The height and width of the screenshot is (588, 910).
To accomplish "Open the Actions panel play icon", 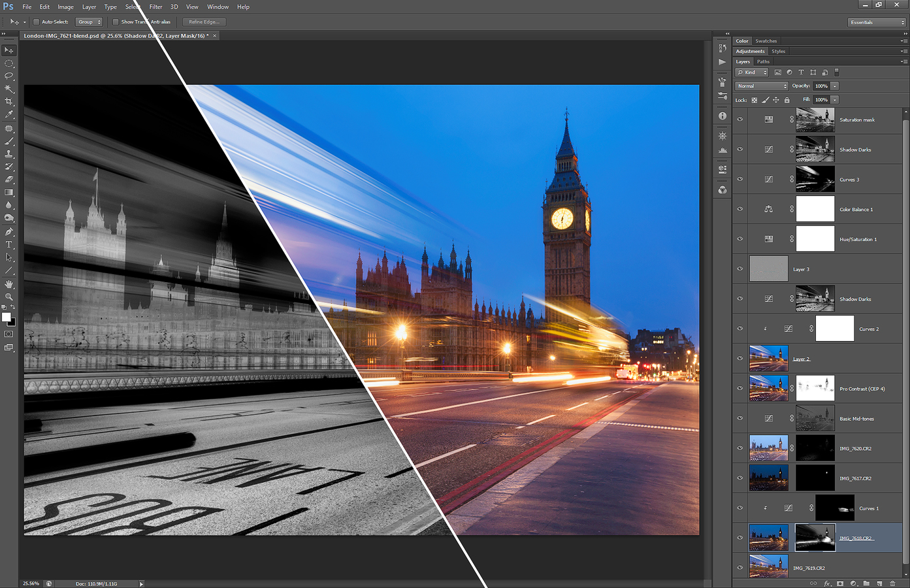I will pos(722,62).
